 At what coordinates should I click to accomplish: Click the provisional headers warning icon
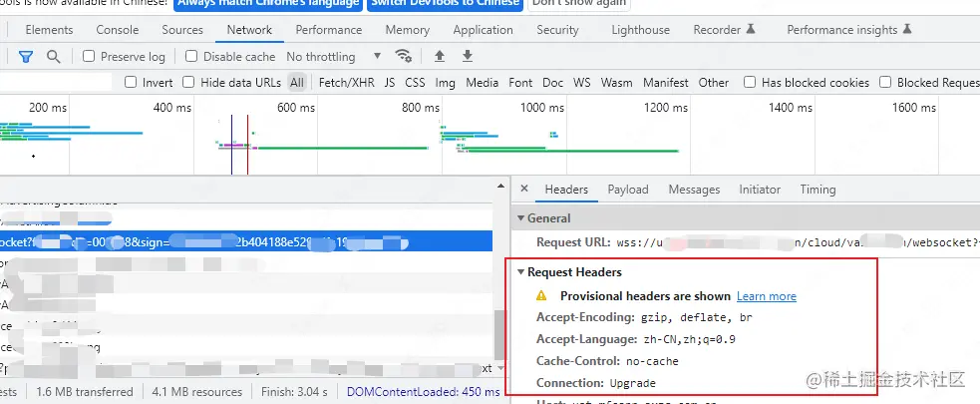pyautogui.click(x=541, y=296)
